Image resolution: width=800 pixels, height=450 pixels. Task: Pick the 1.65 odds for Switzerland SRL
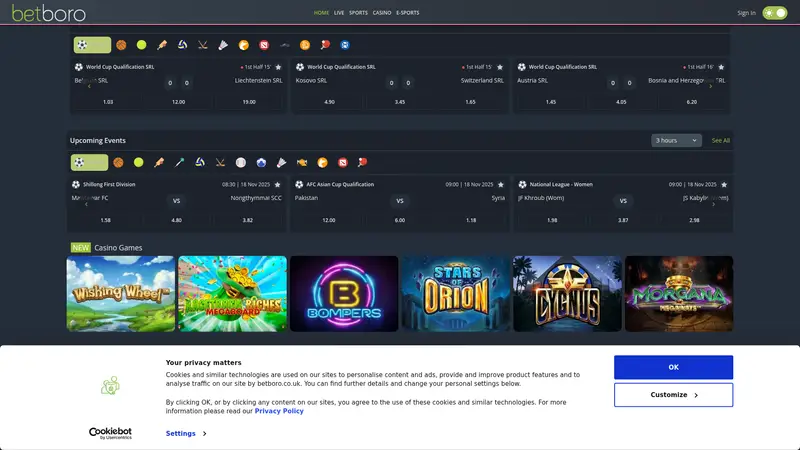470,102
